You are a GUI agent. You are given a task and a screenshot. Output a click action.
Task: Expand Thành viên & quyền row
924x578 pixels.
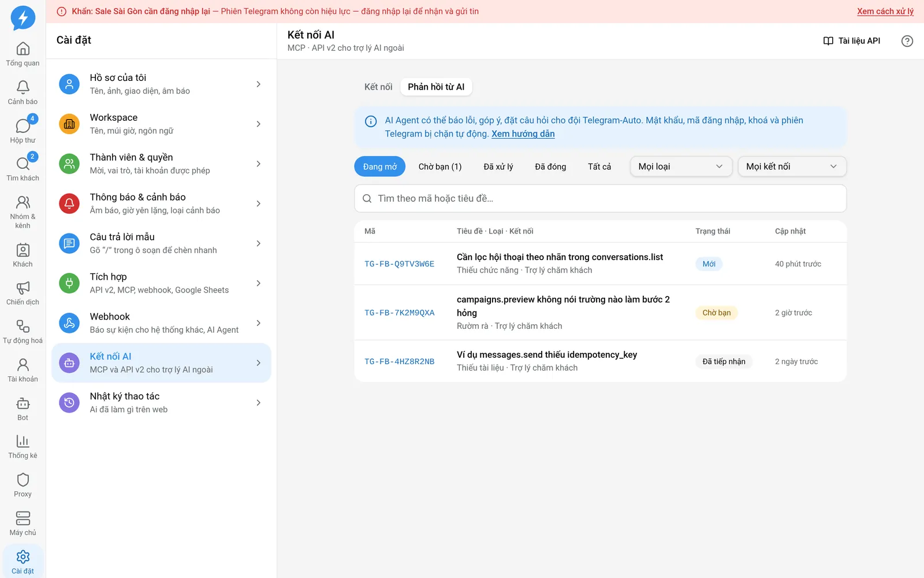[161, 164]
